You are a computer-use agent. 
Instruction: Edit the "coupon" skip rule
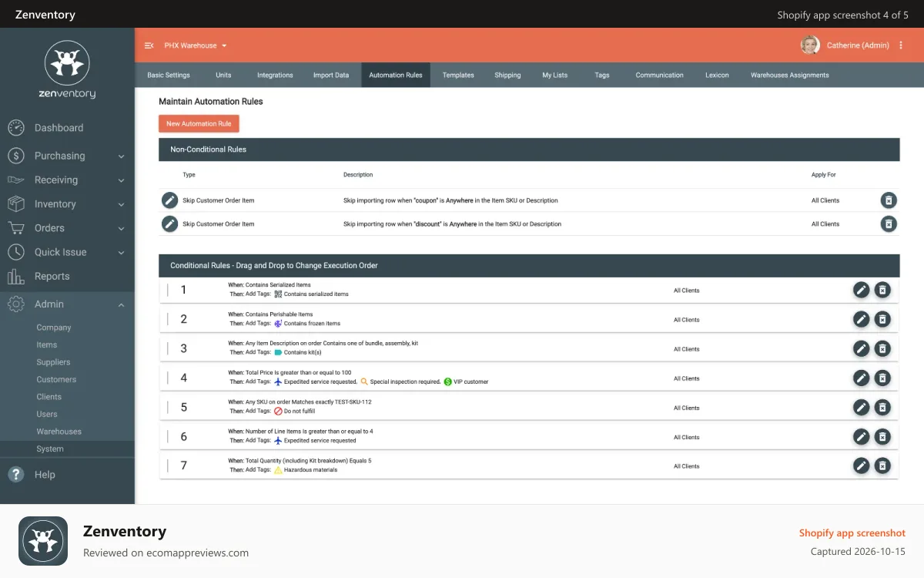click(x=169, y=200)
